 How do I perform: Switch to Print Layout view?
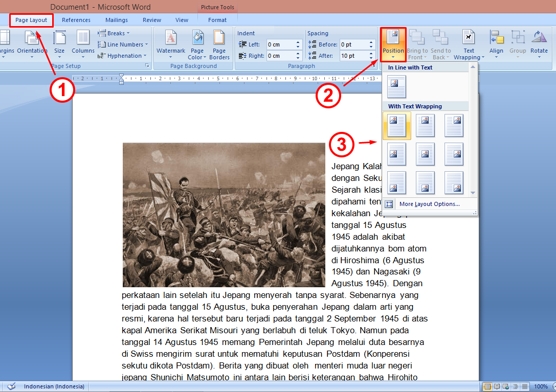(x=487, y=386)
